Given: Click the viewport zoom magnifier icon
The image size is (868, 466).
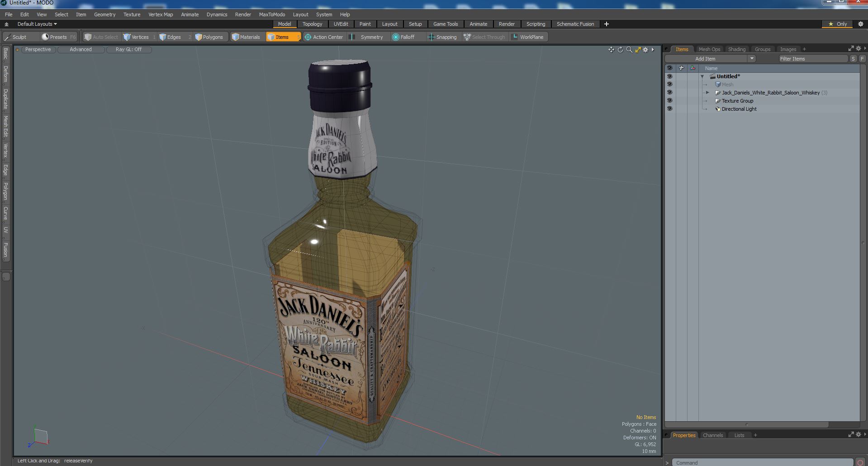Looking at the screenshot, I should 629,50.
